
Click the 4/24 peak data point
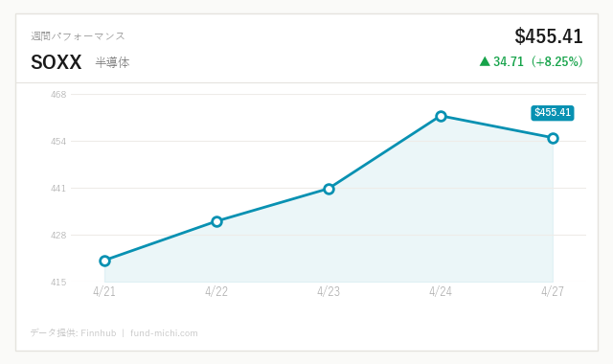(x=441, y=116)
